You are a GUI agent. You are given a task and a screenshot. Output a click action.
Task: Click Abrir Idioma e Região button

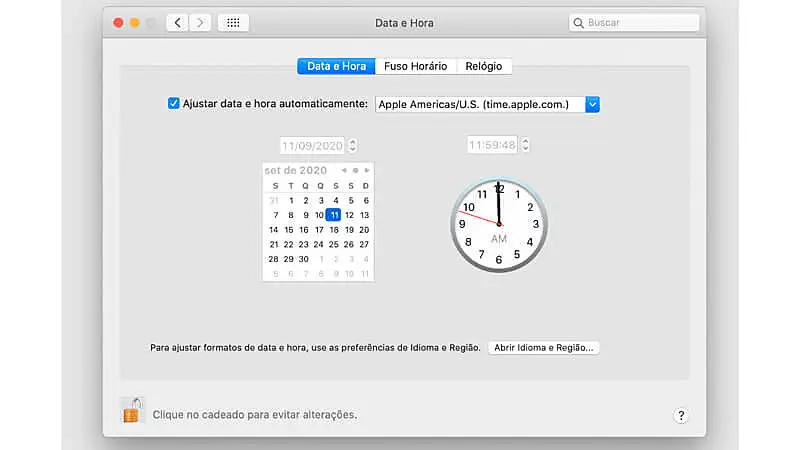coord(543,347)
